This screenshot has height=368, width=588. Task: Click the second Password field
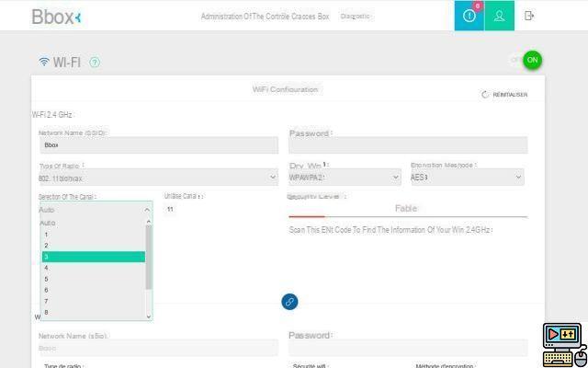408,348
